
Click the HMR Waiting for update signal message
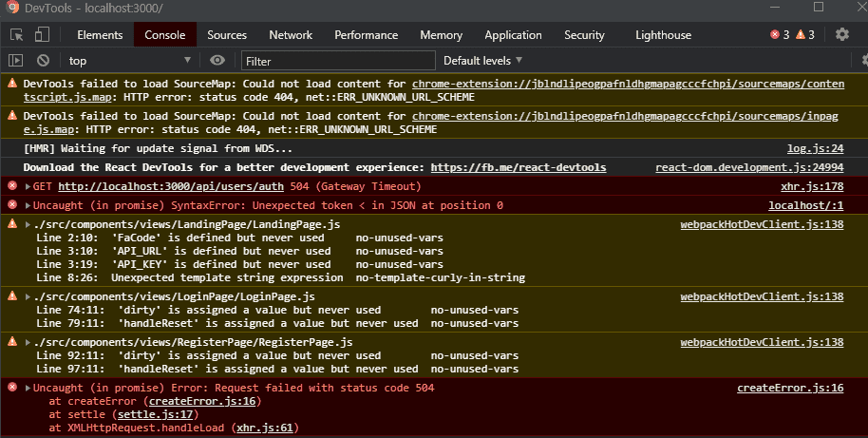[158, 148]
